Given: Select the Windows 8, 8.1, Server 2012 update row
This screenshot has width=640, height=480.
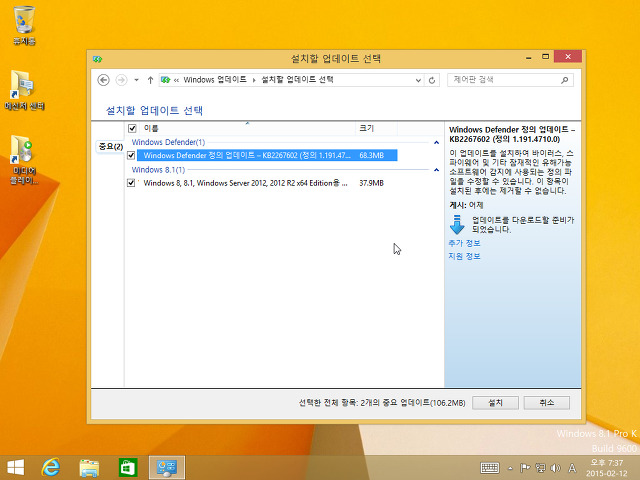Looking at the screenshot, I should click(267, 183).
